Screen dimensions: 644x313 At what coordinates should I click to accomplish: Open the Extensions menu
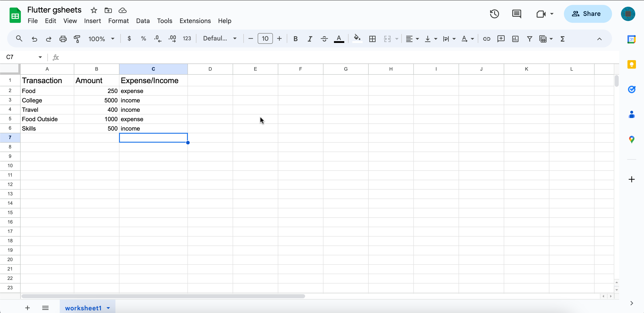point(195,21)
